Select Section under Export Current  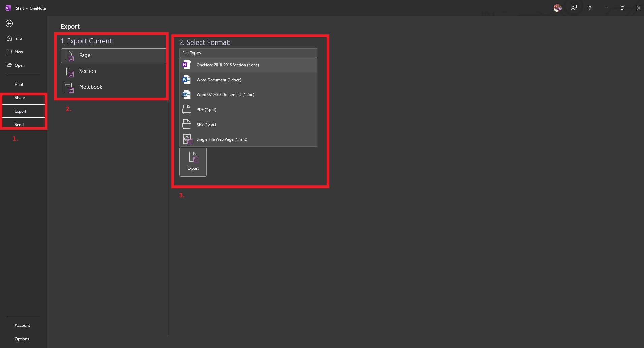coord(114,71)
